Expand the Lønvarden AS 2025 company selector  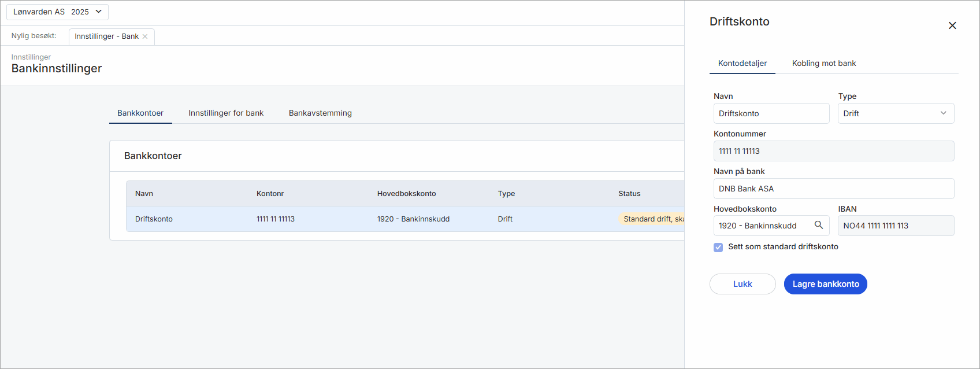pos(57,12)
